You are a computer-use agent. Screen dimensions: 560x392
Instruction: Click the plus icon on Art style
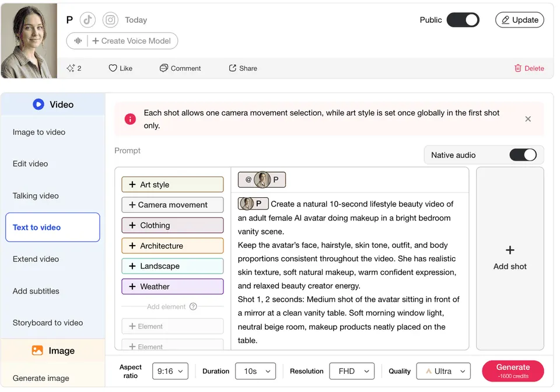132,184
